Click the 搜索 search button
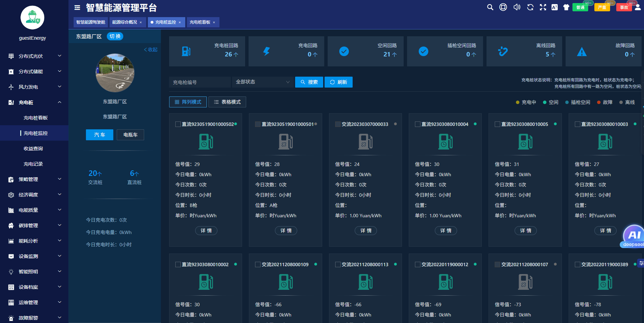644x323 pixels. (x=309, y=82)
